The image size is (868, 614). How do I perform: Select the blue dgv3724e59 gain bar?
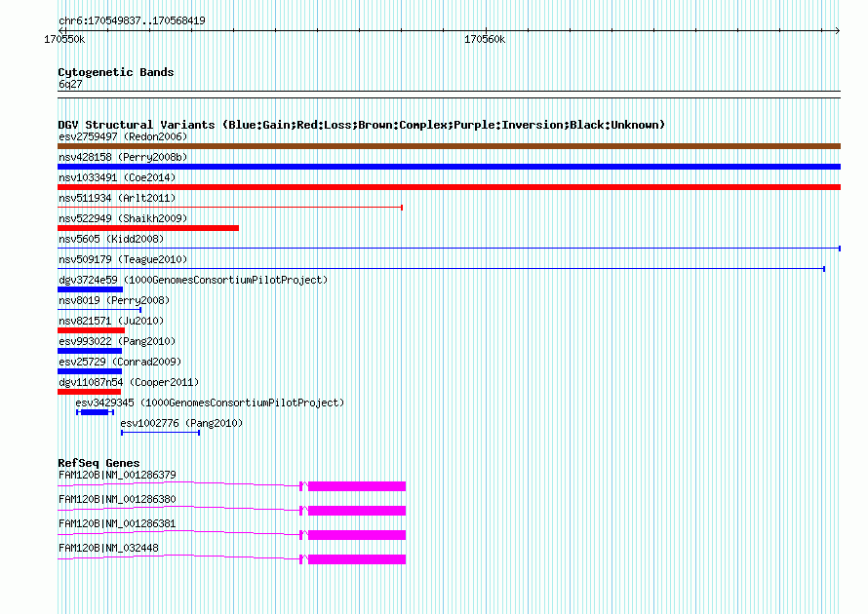pos(91,289)
